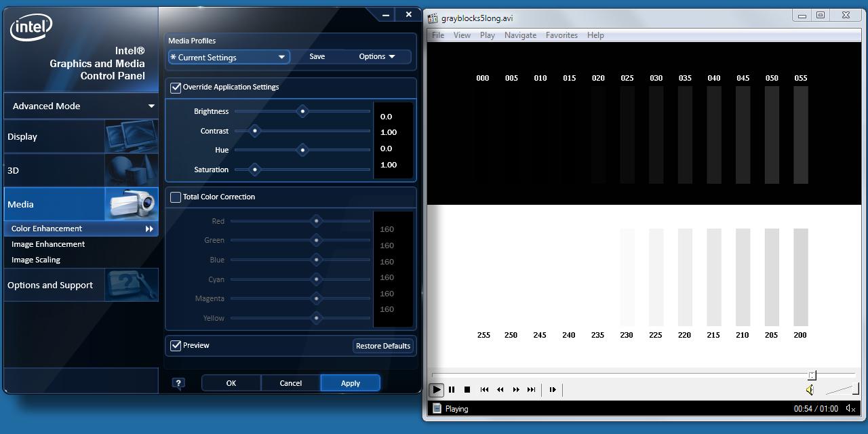The height and width of the screenshot is (434, 868).
Task: Click the Intel logo
Action: (31, 27)
